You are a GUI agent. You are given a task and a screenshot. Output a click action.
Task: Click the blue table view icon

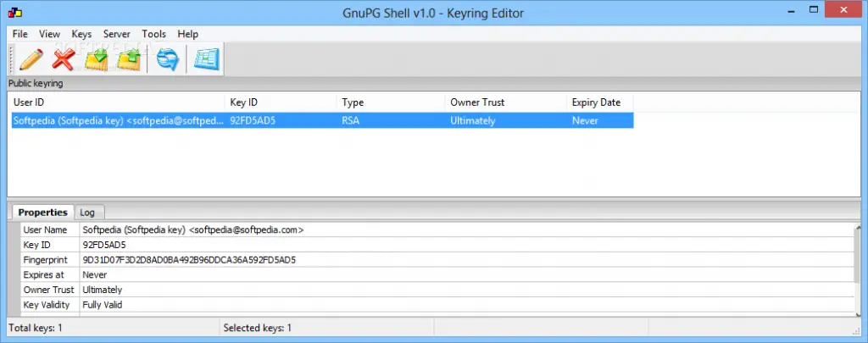206,60
